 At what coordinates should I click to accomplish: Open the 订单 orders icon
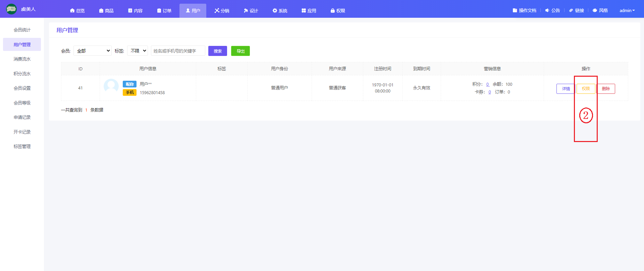159,11
